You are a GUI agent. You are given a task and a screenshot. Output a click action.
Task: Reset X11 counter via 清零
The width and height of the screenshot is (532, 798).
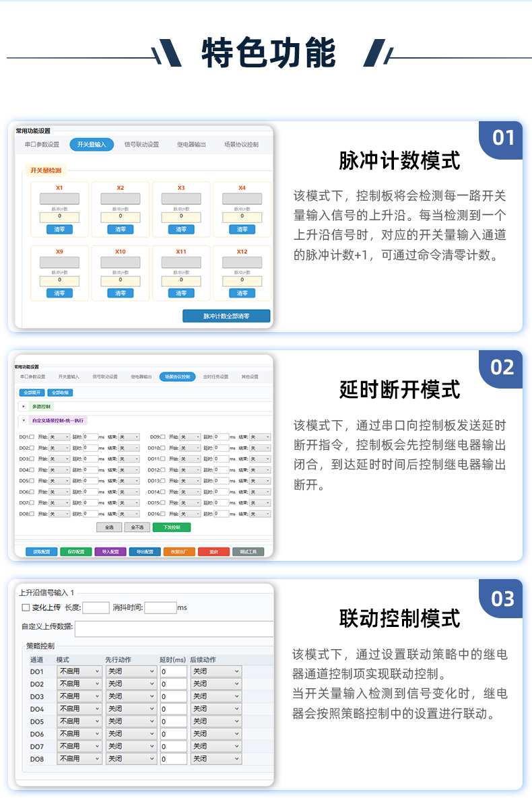pyautogui.click(x=181, y=293)
